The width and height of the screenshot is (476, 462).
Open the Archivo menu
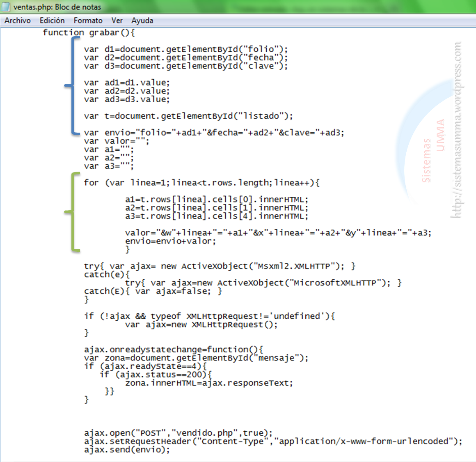[x=18, y=21]
